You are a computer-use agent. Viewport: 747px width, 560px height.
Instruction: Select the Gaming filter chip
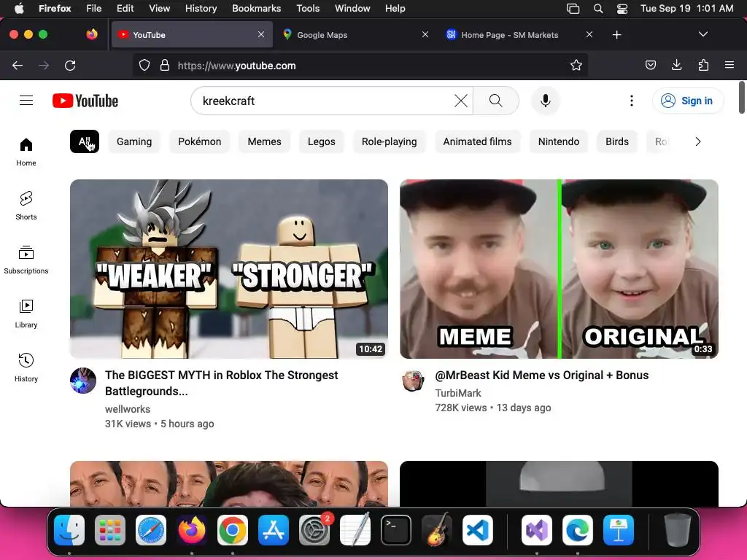[134, 141]
